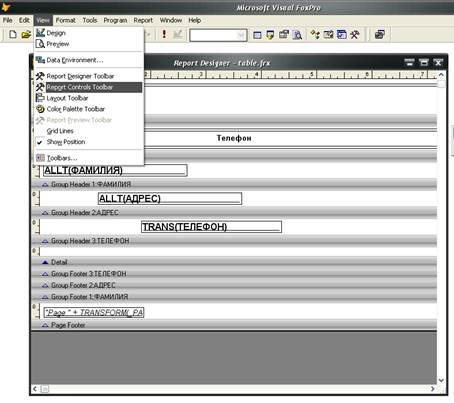Screen dimensions: 454x403
Task: Click the Data Session window icon
Action: click(x=270, y=35)
